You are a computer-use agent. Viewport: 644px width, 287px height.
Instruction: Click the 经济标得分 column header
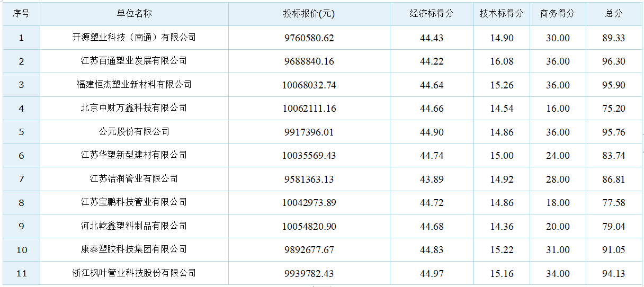pyautogui.click(x=432, y=14)
